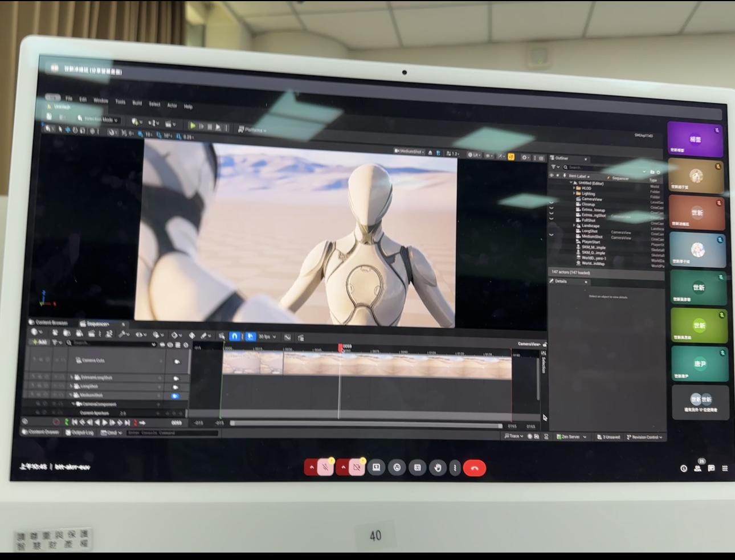Click the green Play button in the toolbar
This screenshot has width=735, height=560.
[192, 126]
